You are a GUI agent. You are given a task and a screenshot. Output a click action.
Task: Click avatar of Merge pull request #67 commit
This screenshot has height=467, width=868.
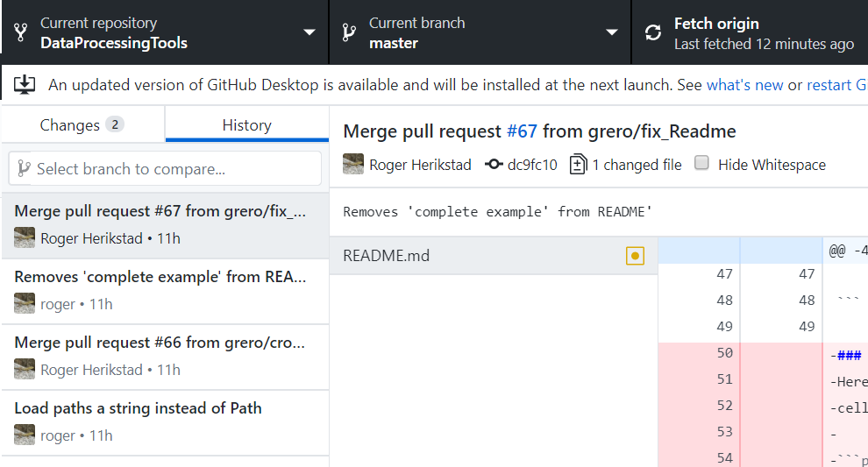pyautogui.click(x=25, y=237)
